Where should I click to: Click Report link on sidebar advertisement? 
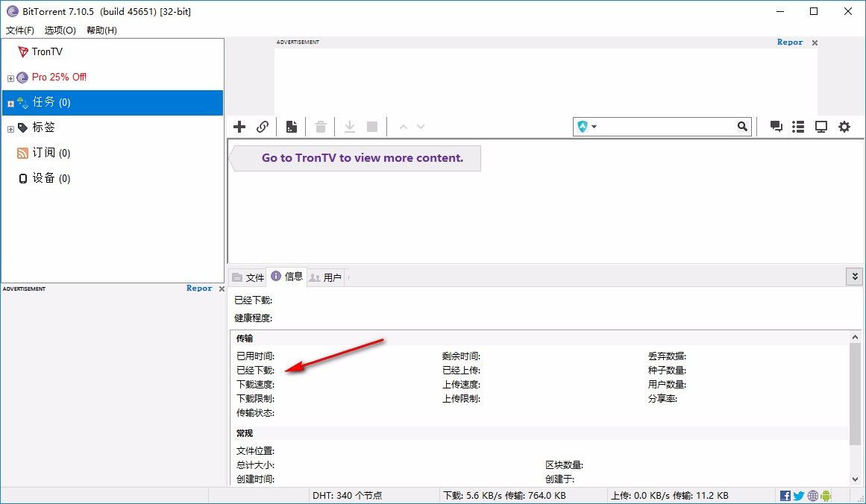point(199,288)
